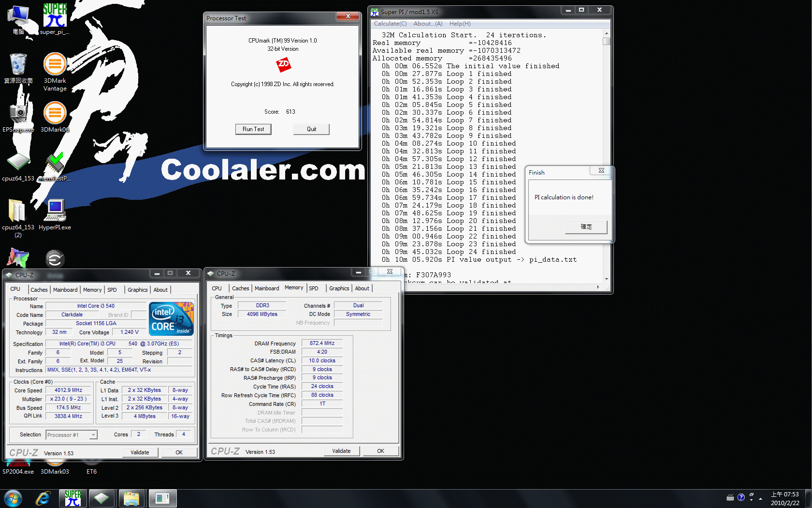This screenshot has height=508, width=812.
Task: Click the Core Speed 4012.9 MHz value
Action: click(69, 390)
